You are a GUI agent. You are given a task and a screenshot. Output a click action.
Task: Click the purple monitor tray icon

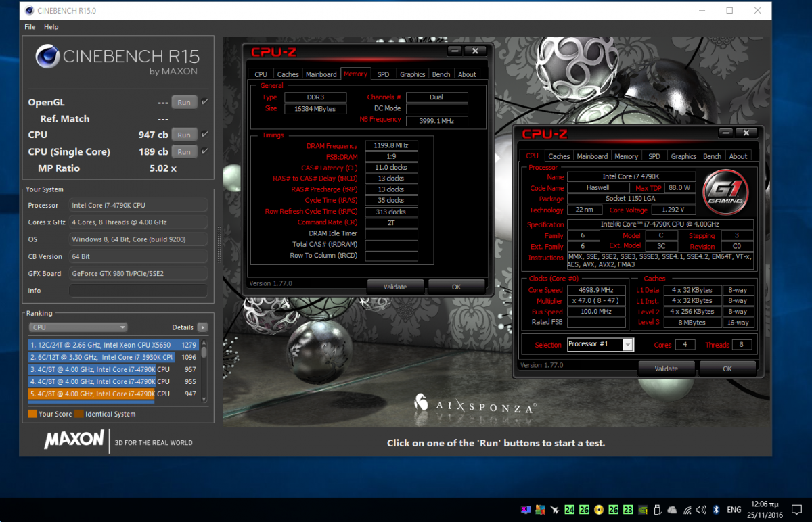[x=525, y=510]
